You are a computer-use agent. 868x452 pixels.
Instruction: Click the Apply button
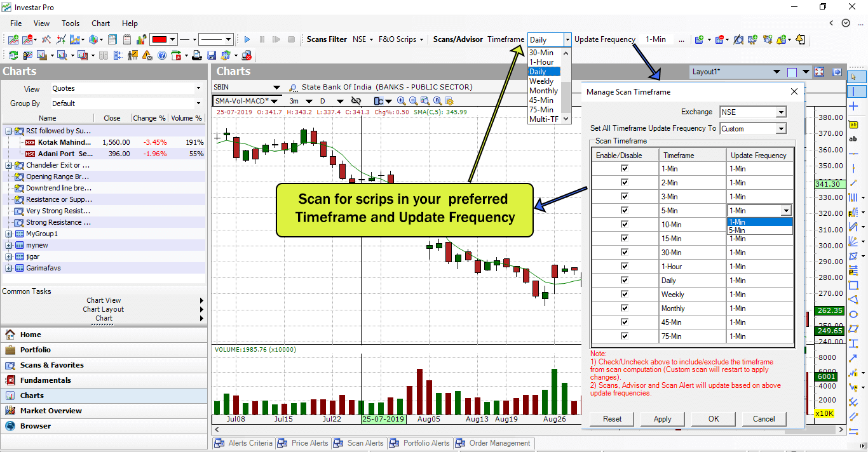pos(662,419)
